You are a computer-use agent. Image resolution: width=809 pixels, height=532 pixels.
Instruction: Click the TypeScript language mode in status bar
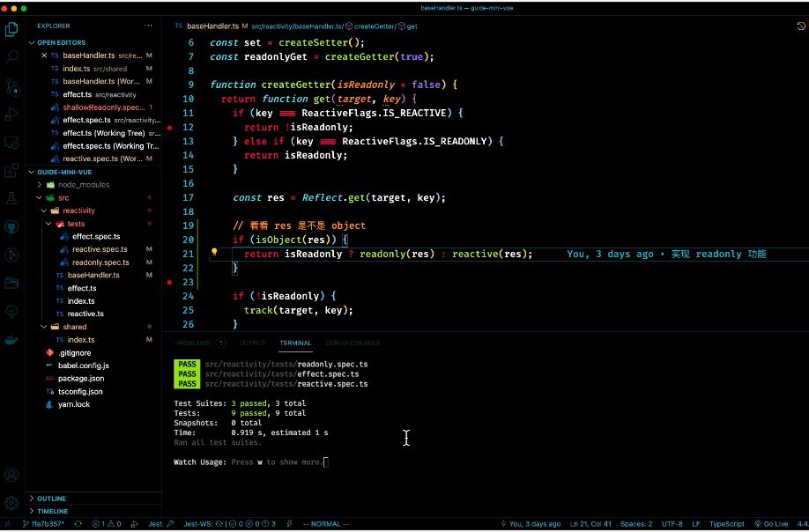click(x=726, y=524)
